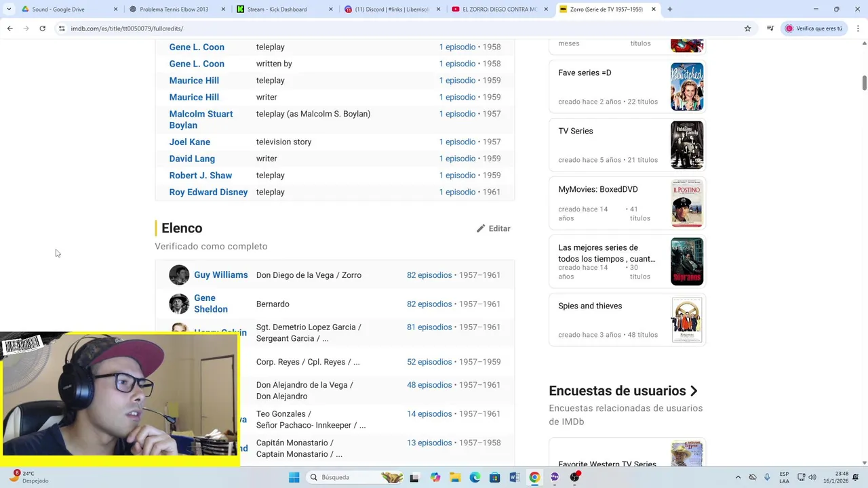The image size is (868, 488).
Task: Click Guy Williams profile photo
Action: (179, 274)
